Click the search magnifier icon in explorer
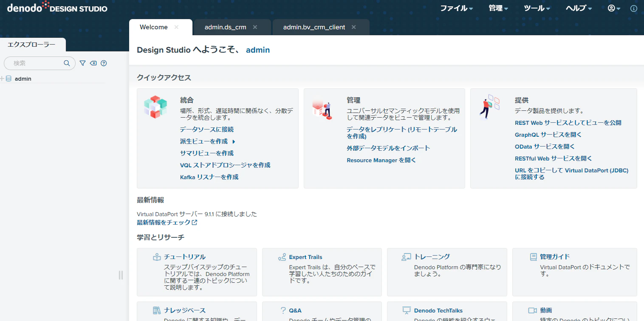The width and height of the screenshot is (644, 321). [x=67, y=63]
